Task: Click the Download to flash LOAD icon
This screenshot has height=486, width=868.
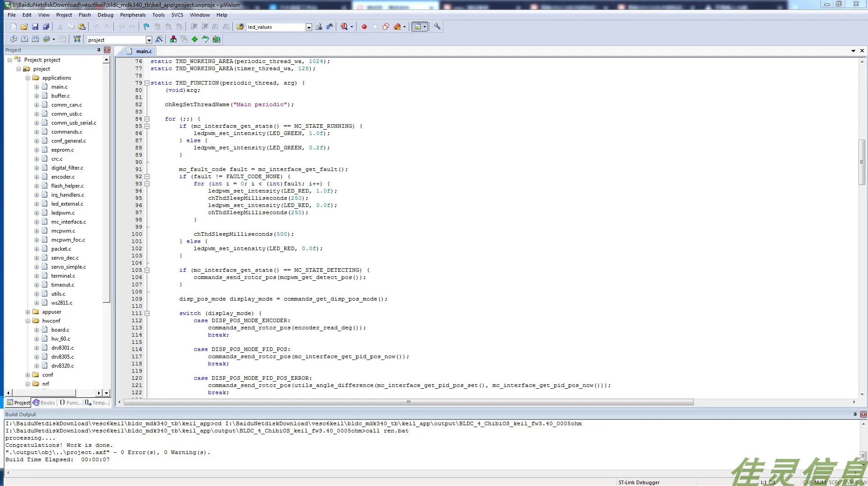Action: tap(77, 40)
